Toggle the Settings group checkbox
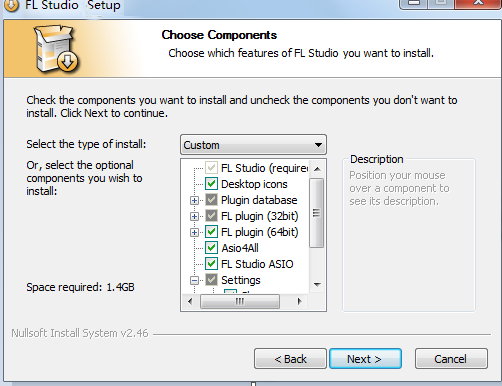Image resolution: width=502 pixels, height=386 pixels. point(211,280)
